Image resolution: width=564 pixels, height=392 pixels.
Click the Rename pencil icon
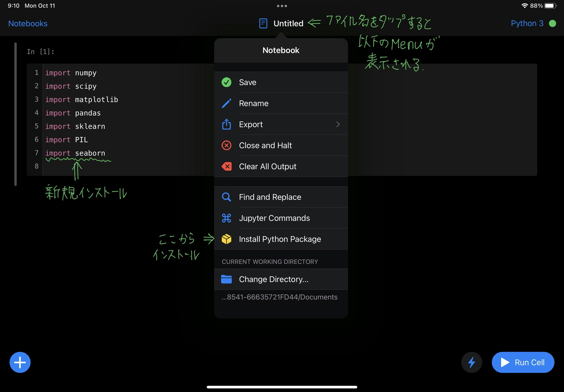[226, 103]
